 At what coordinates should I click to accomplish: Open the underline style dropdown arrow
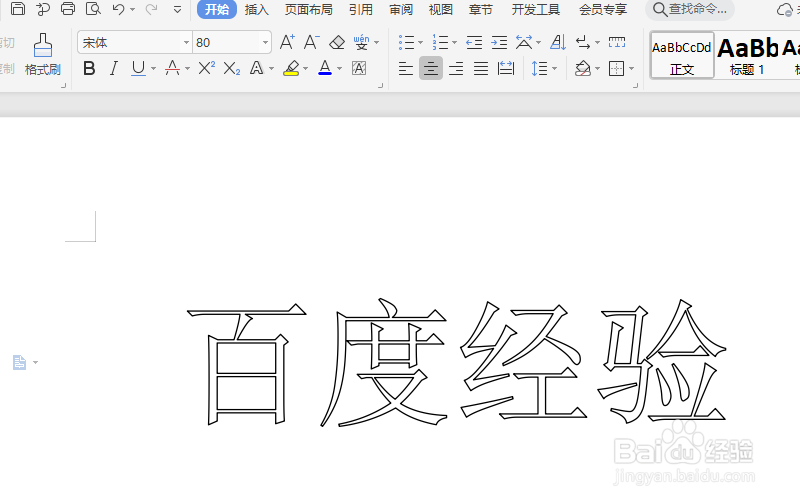(153, 68)
